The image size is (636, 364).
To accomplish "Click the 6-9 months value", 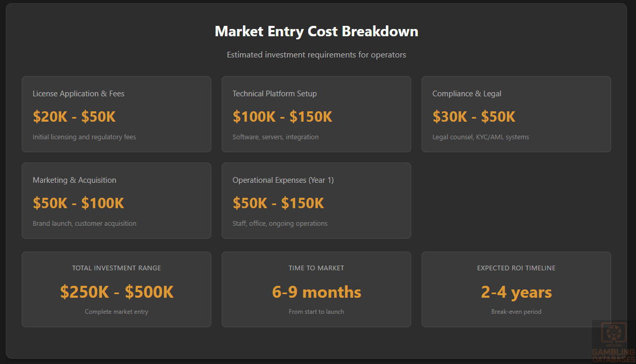I will pos(316,292).
